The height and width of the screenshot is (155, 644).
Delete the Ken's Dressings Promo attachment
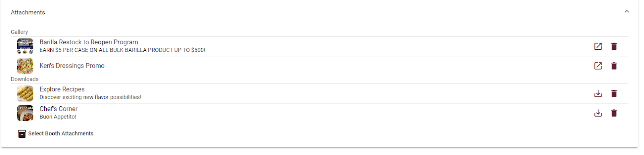pos(614,66)
